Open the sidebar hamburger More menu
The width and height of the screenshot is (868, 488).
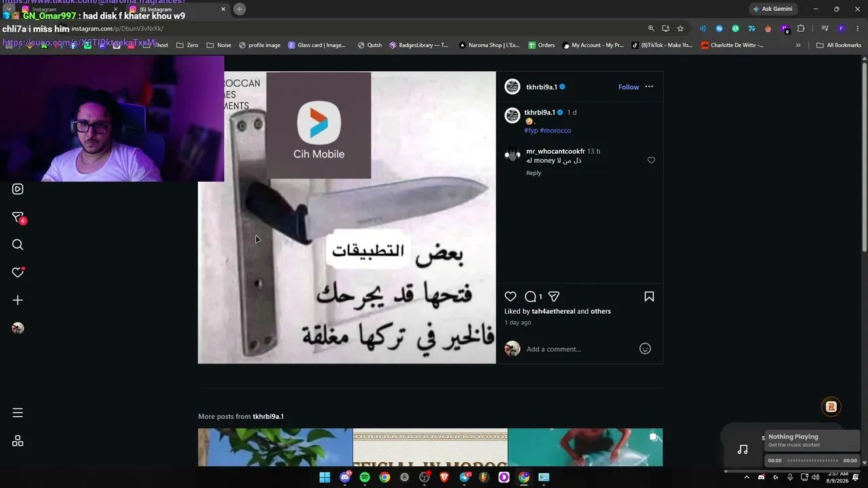point(18,413)
